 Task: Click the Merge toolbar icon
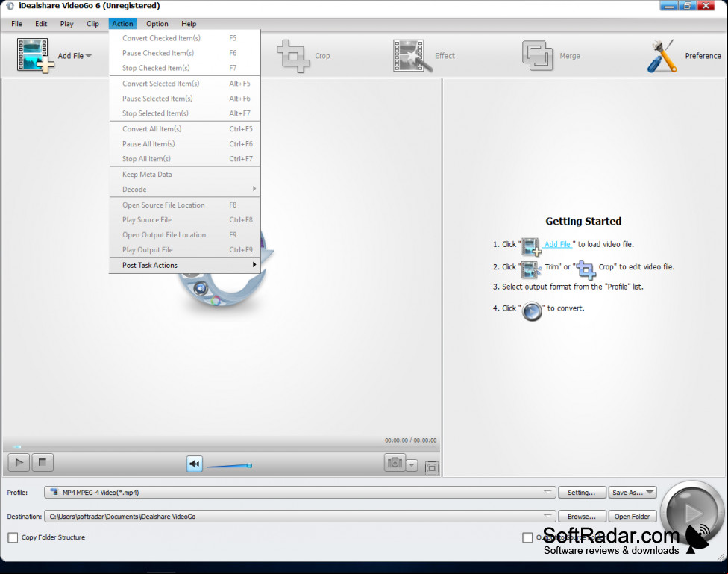[x=537, y=56]
